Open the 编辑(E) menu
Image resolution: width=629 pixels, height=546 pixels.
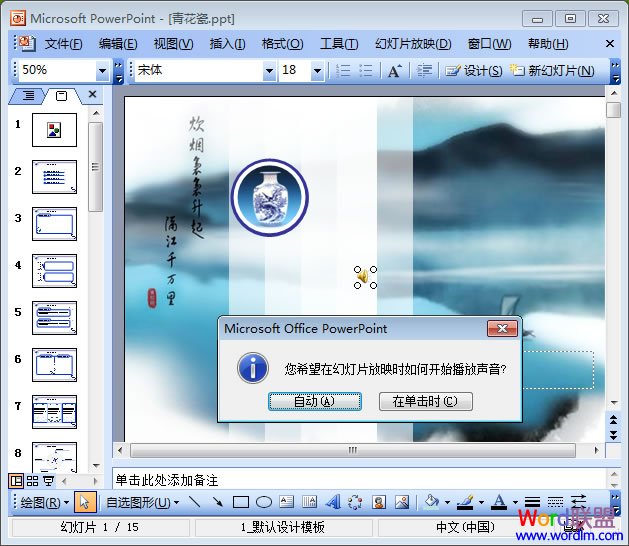click(118, 44)
